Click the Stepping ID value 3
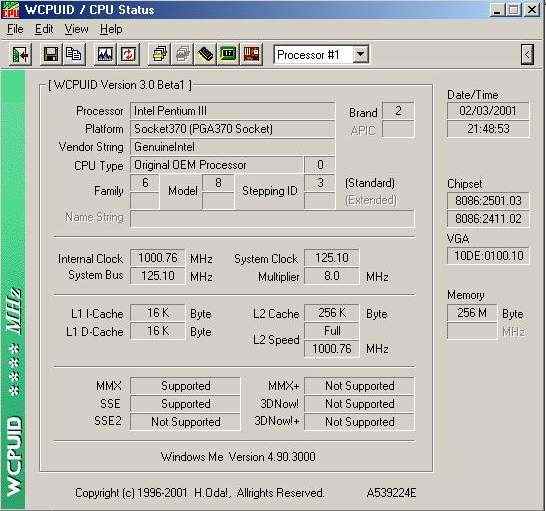Viewport: 546px width, 511px height. pos(320,183)
